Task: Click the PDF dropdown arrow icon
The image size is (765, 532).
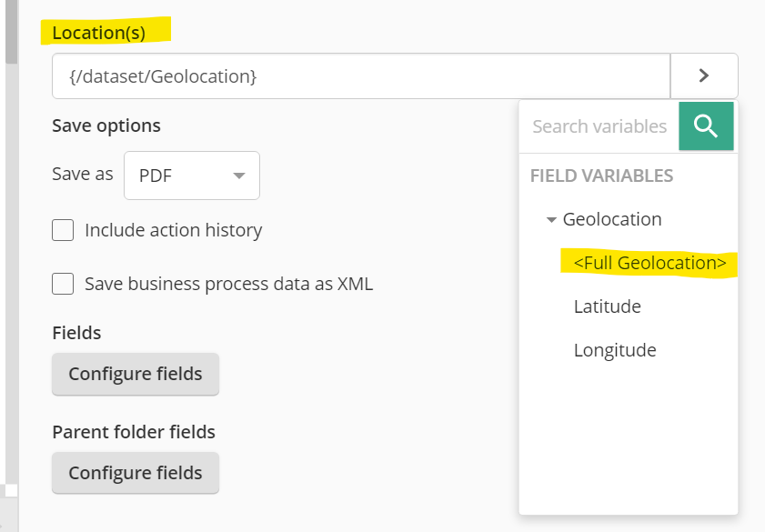Action: pos(239,176)
